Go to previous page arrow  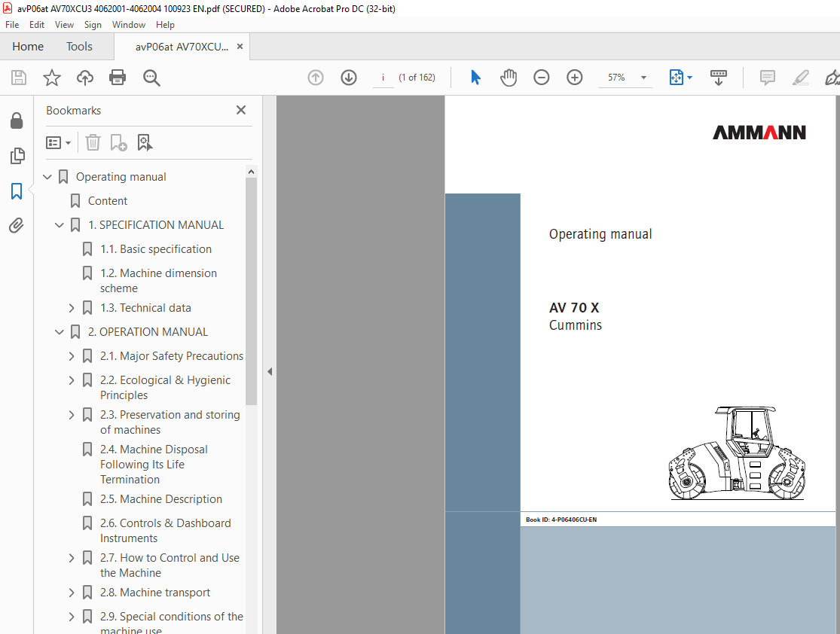click(316, 78)
